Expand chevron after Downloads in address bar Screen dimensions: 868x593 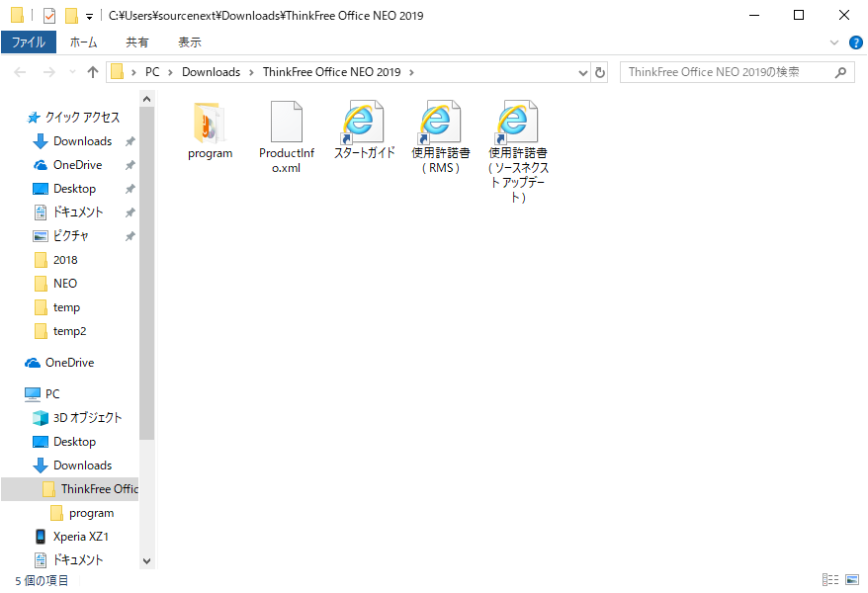[251, 72]
